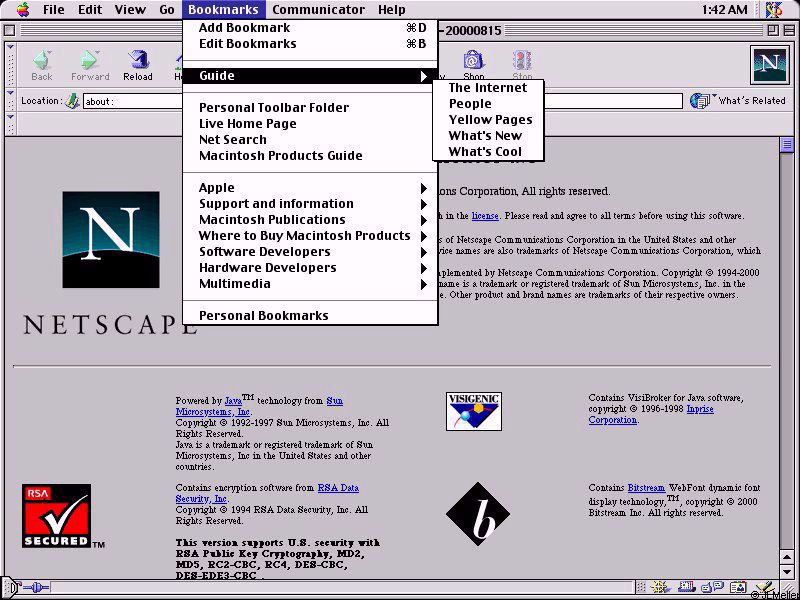Click the dotted grip of the component bar
The height and width of the screenshot is (600, 800).
click(641, 587)
